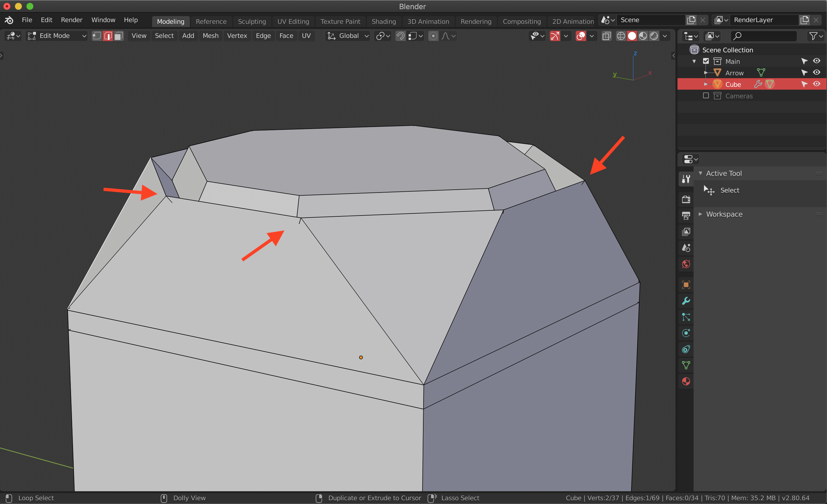Expand the Workspace panel
This screenshot has width=827, height=504.
click(x=700, y=214)
